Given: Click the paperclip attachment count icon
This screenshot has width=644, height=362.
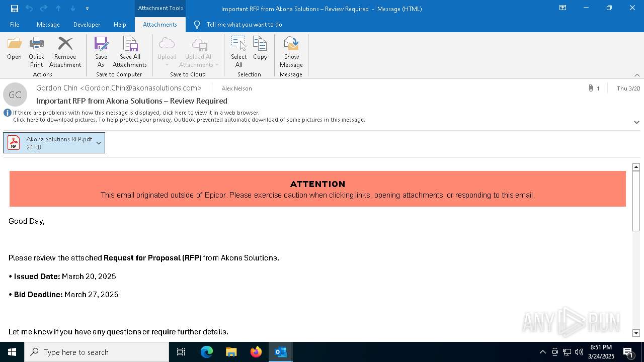Looking at the screenshot, I should pyautogui.click(x=591, y=88).
